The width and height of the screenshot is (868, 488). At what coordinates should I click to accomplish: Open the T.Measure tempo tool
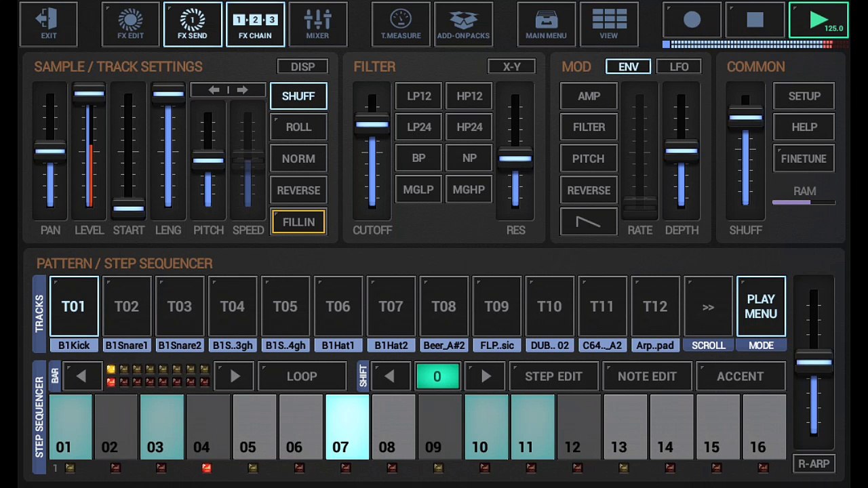point(401,24)
